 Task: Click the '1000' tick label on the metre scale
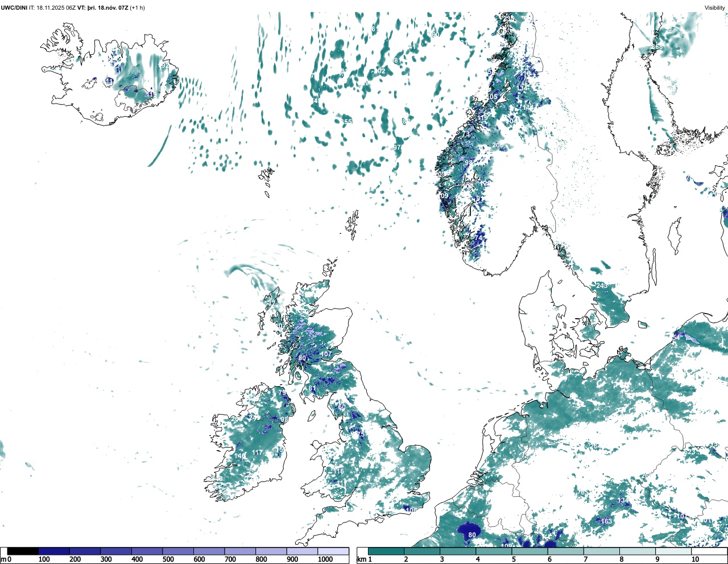coord(325,559)
